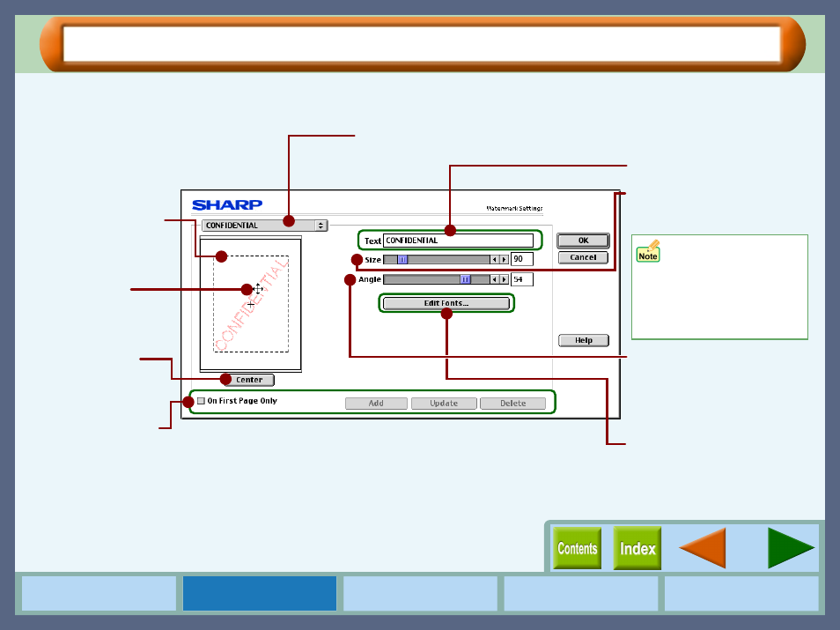Click the SHARP logo in the dialog
Screen dimensions: 840x630
(227, 204)
